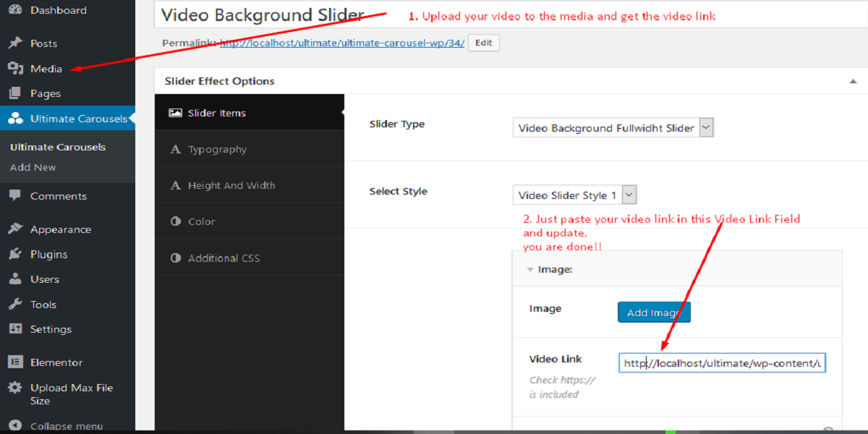
Task: Click the Tools wrench icon
Action: (15, 305)
